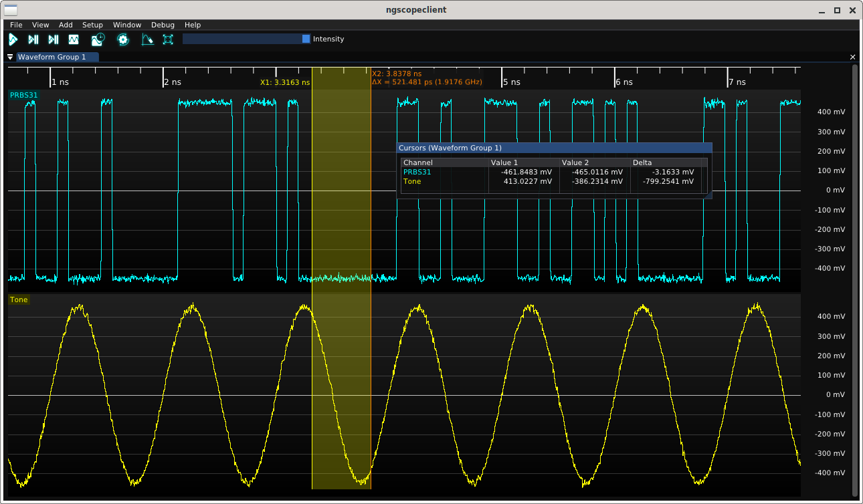Viewport: 863px width, 504px height.
Task: Open the Help menu
Action: 193,25
